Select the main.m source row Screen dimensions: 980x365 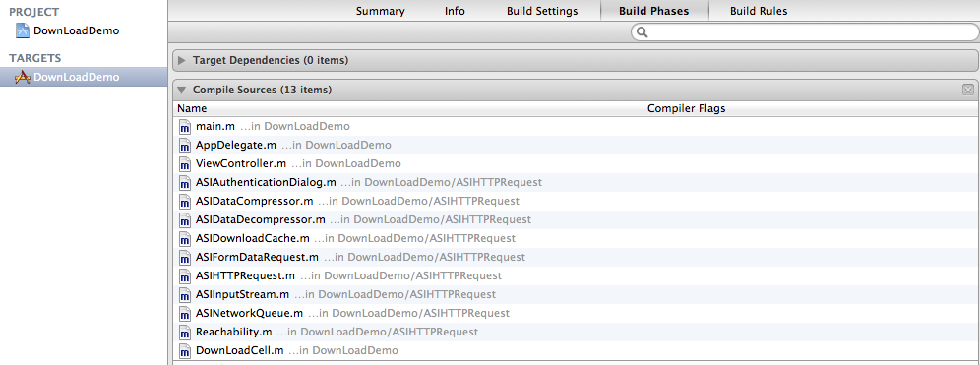(x=575, y=126)
